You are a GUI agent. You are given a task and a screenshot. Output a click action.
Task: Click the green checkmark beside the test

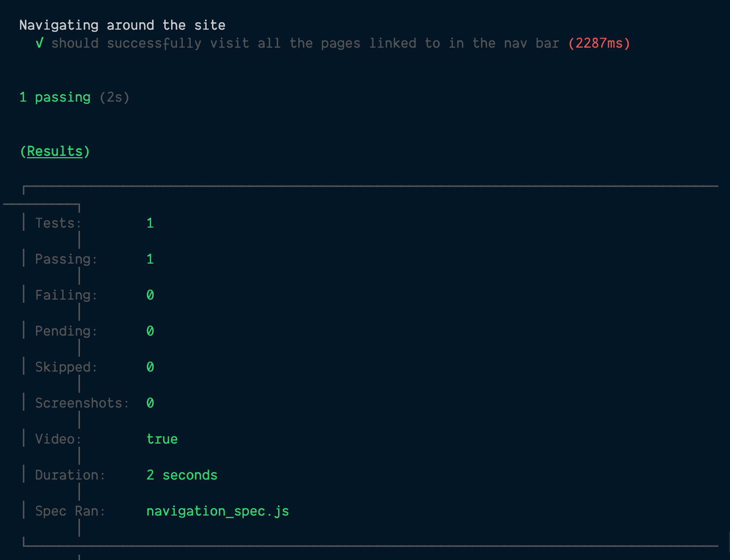coord(39,43)
